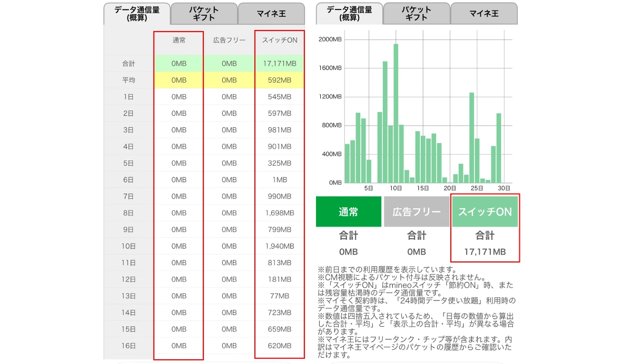Click the 592MB average cell

point(279,80)
